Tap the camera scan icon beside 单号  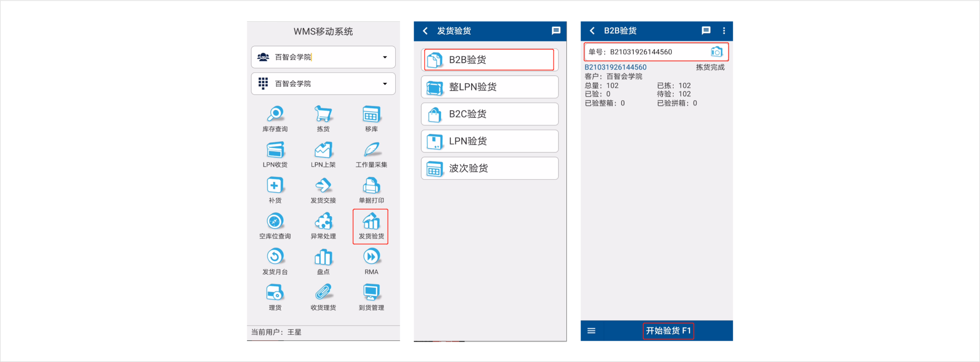click(x=716, y=52)
